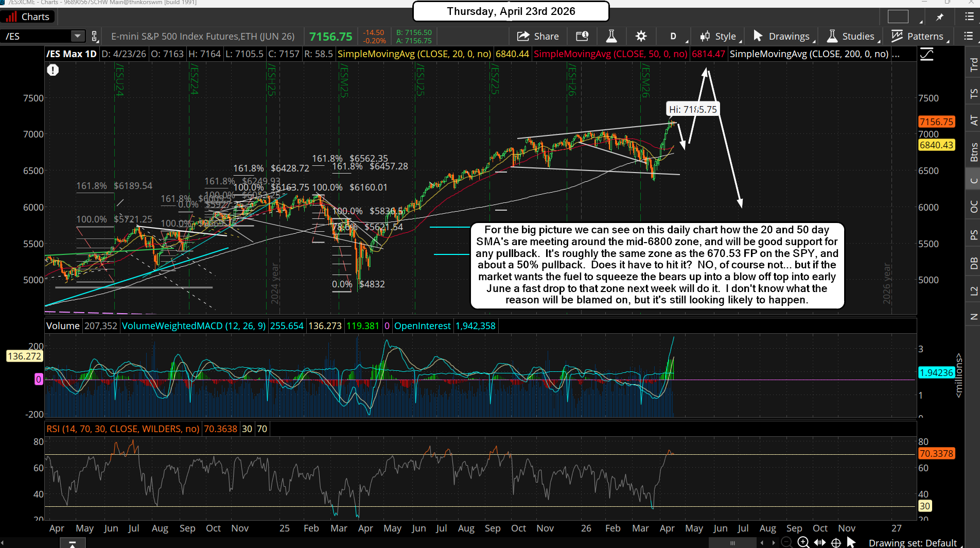Viewport: 980px width, 548px height.
Task: Click the symbol link clipboard icon
Action: (x=94, y=36)
